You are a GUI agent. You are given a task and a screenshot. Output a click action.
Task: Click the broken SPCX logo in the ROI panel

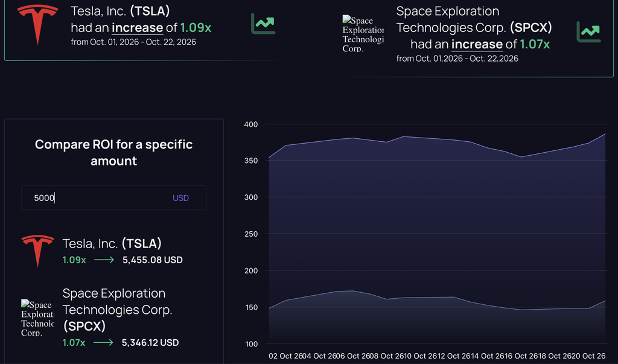(37, 318)
